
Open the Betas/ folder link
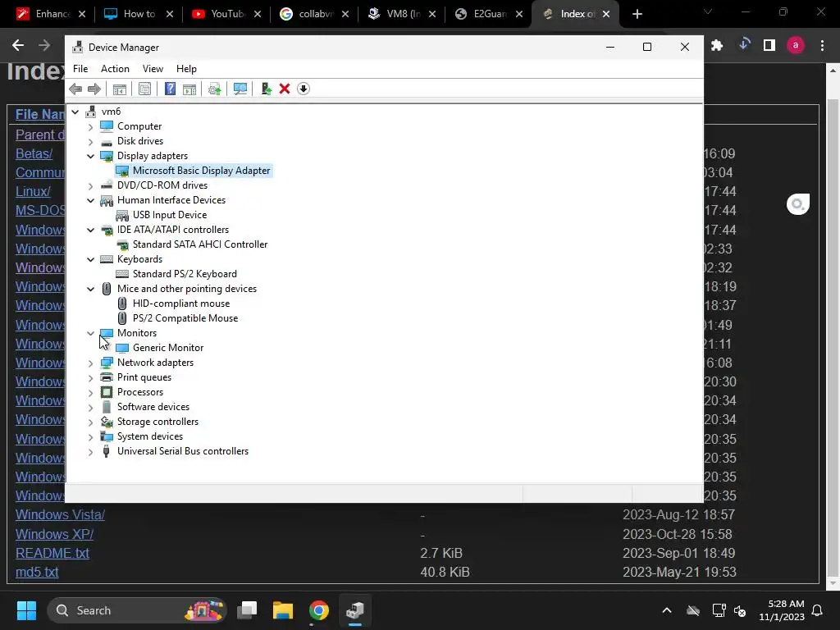(34, 153)
